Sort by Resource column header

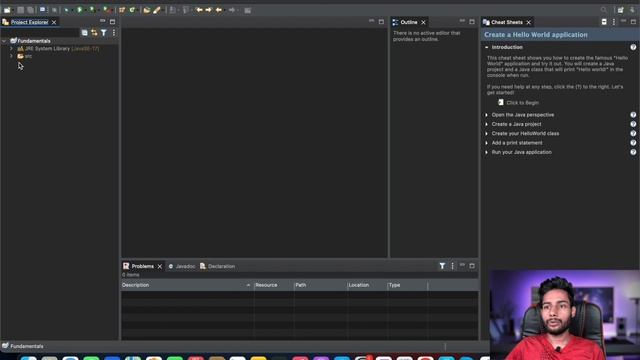(273, 285)
